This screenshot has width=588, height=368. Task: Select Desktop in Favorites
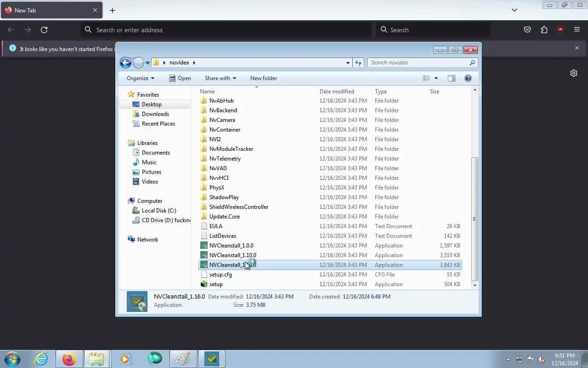pos(151,104)
